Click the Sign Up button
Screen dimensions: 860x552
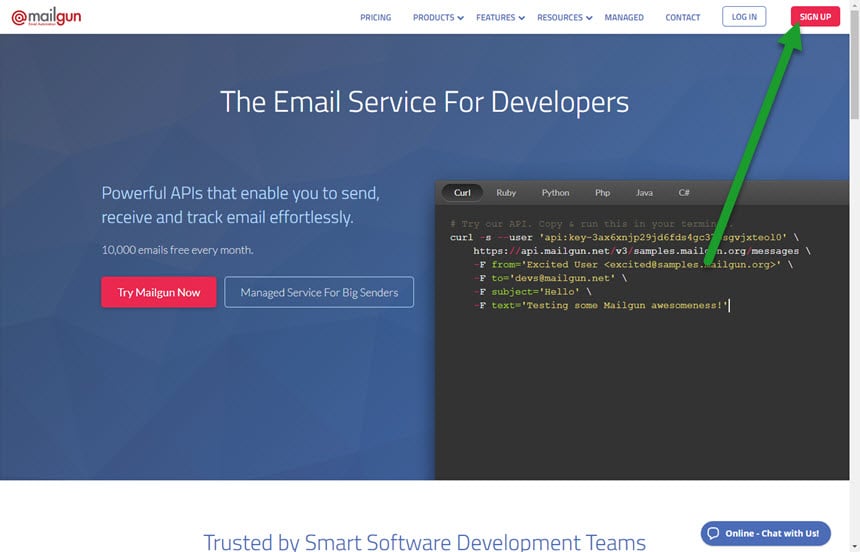pos(815,16)
